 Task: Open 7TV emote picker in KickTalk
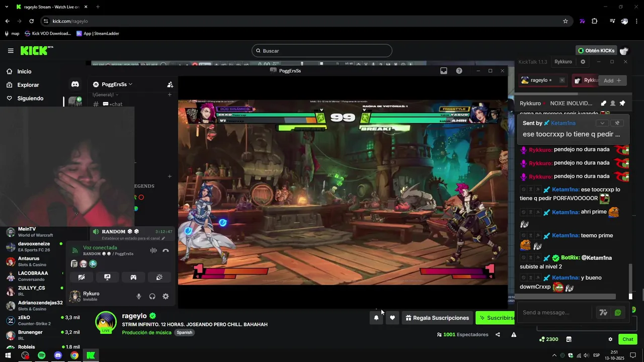603,313
